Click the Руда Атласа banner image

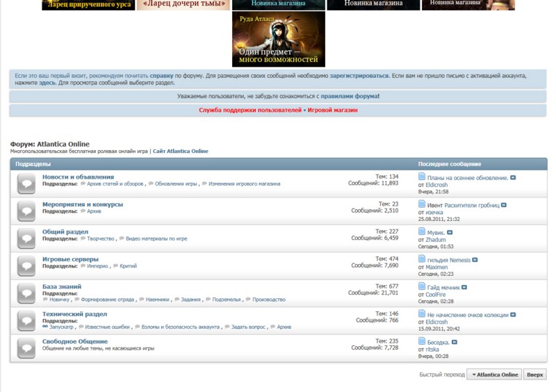click(278, 39)
